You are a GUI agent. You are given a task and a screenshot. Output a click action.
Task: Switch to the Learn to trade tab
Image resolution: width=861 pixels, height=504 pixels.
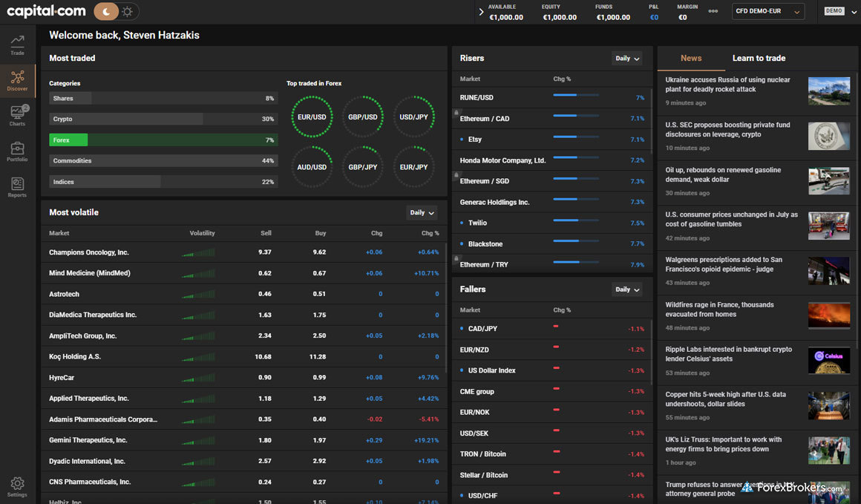click(x=759, y=59)
